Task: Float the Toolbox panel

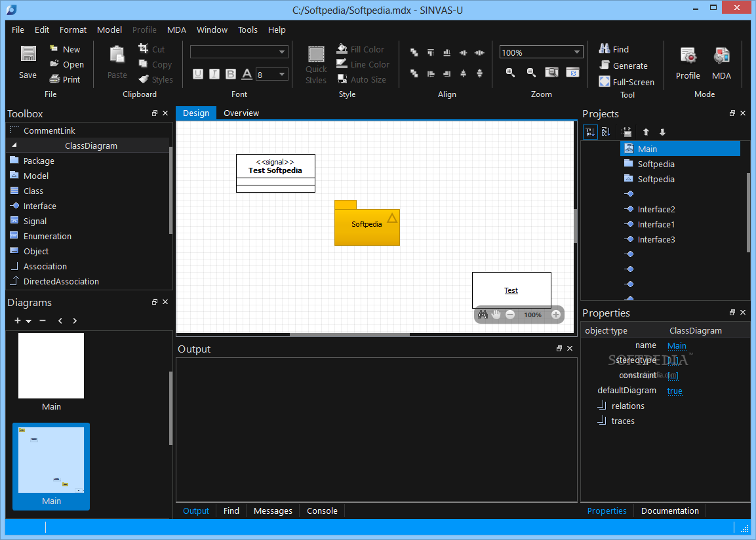Action: 155,113
